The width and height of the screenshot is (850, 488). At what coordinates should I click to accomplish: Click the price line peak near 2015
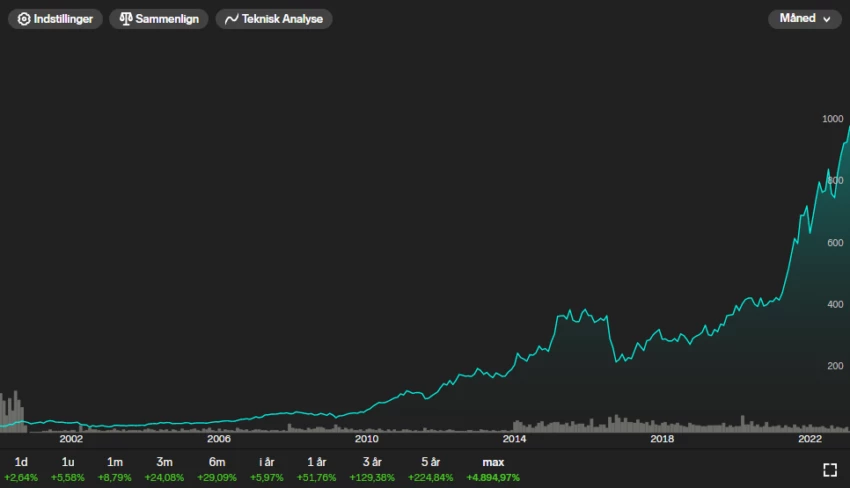coord(570,310)
